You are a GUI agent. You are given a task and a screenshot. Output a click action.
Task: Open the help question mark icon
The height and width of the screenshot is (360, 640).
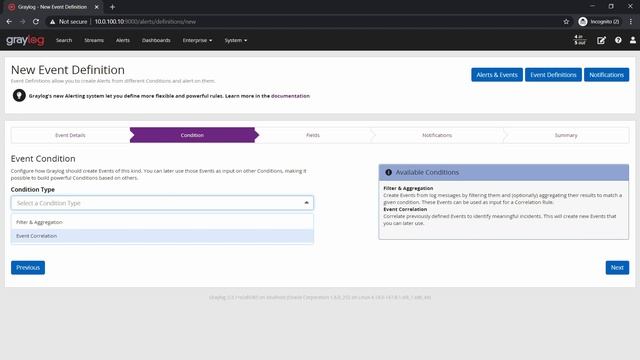(618, 40)
